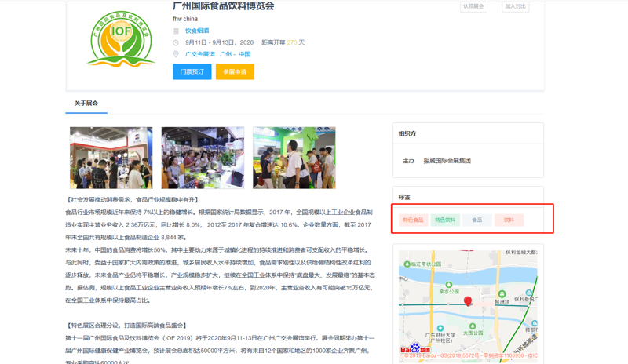Click 广东财经大学 marker on map
628x364 pixels.
coord(440,329)
